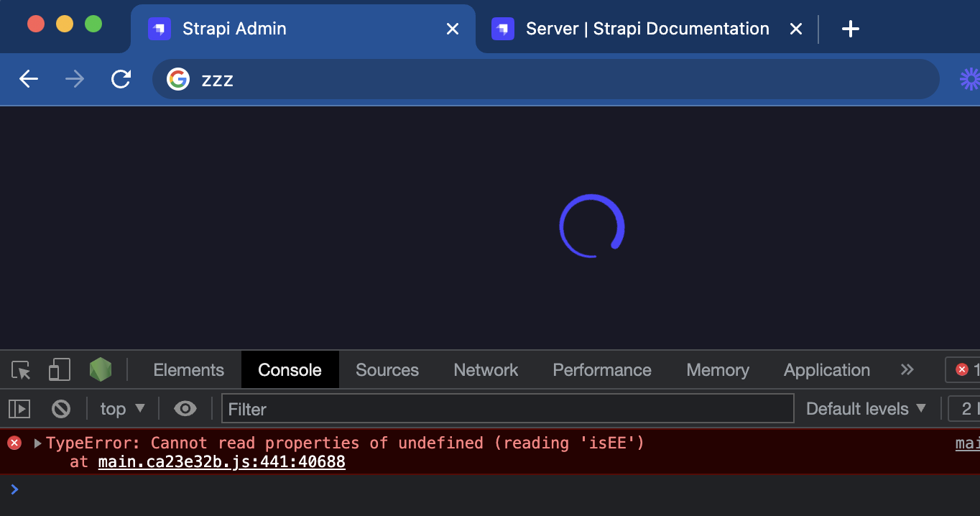The width and height of the screenshot is (980, 516).
Task: Clear the console with the ban icon
Action: (61, 408)
